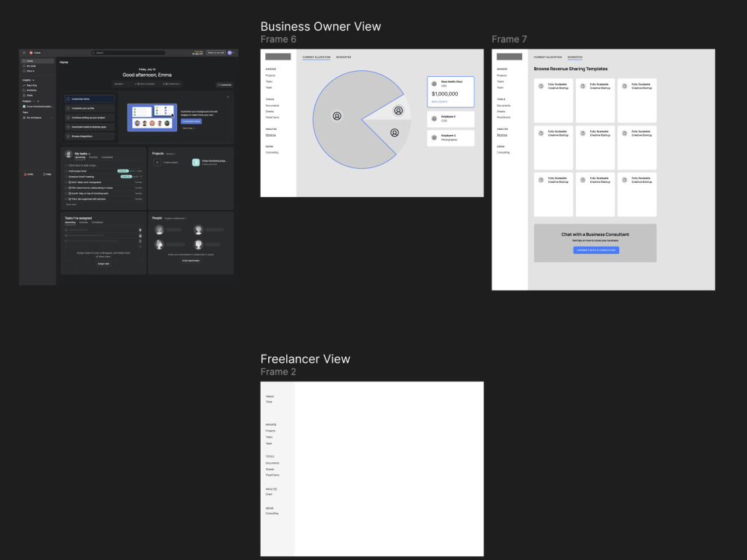Click the Invite teammates button
This screenshot has height=560, width=747.
tap(190, 261)
